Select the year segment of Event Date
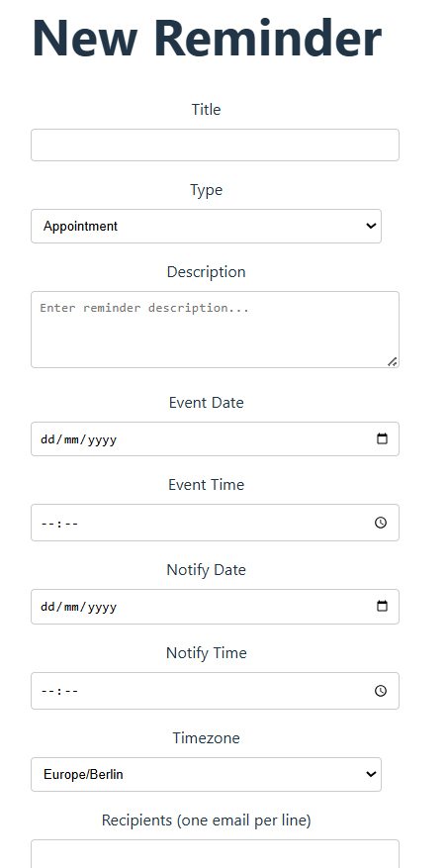 pos(102,439)
